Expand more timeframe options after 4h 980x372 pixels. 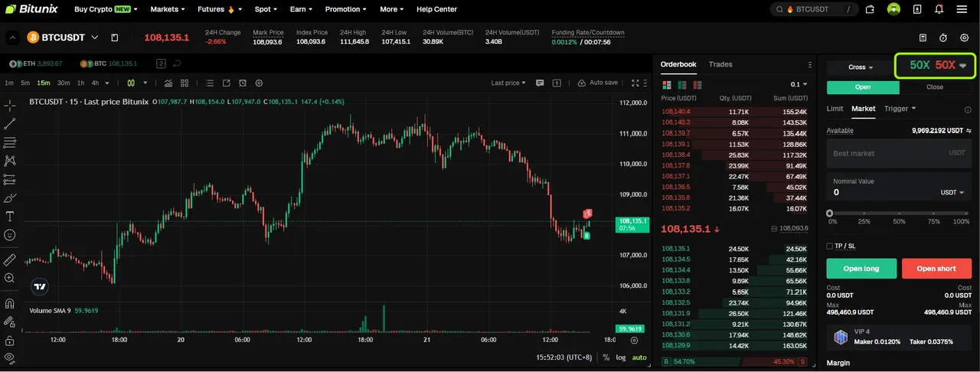point(106,83)
